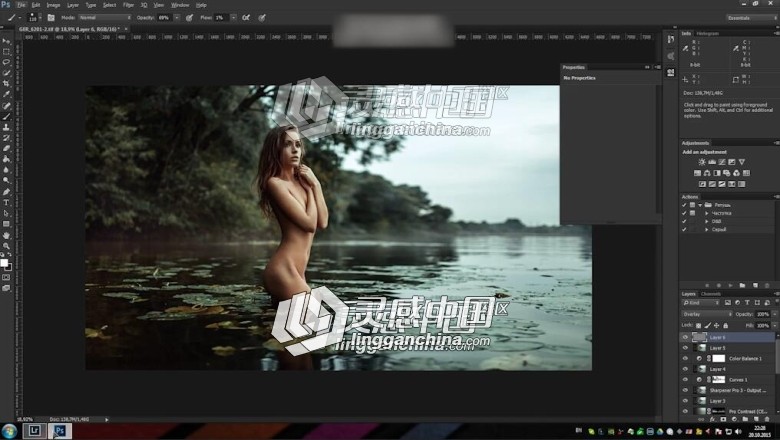Open the File menu
The width and height of the screenshot is (780, 440).
pyautogui.click(x=21, y=5)
